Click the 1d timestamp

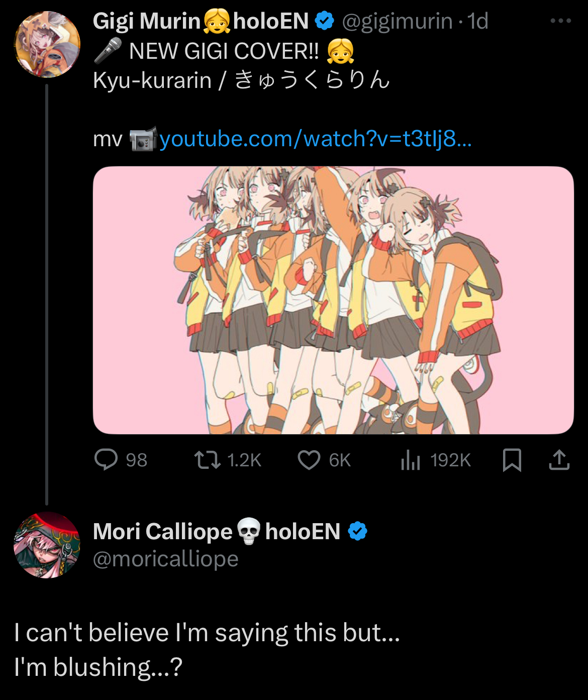coord(477,21)
